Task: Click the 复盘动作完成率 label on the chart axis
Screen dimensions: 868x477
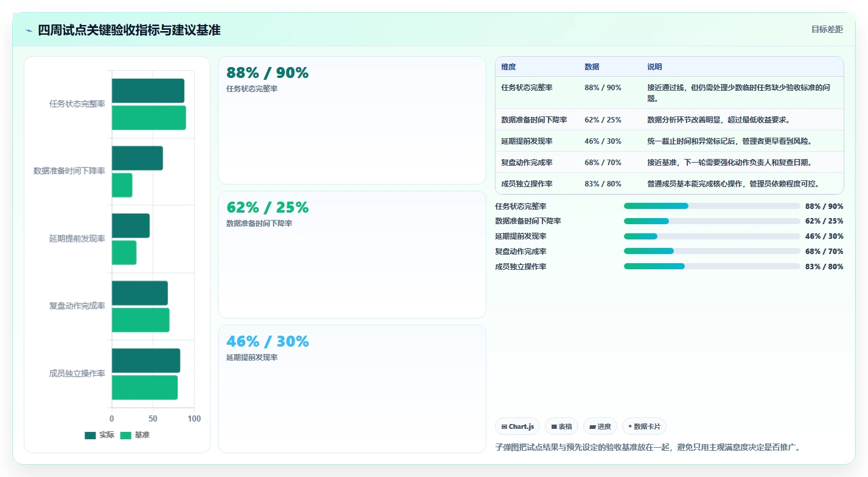Action: [77, 306]
